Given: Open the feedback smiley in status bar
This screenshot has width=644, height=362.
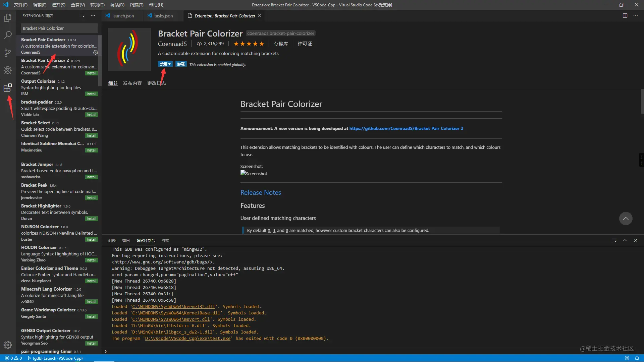Looking at the screenshot, I should click(x=627, y=358).
